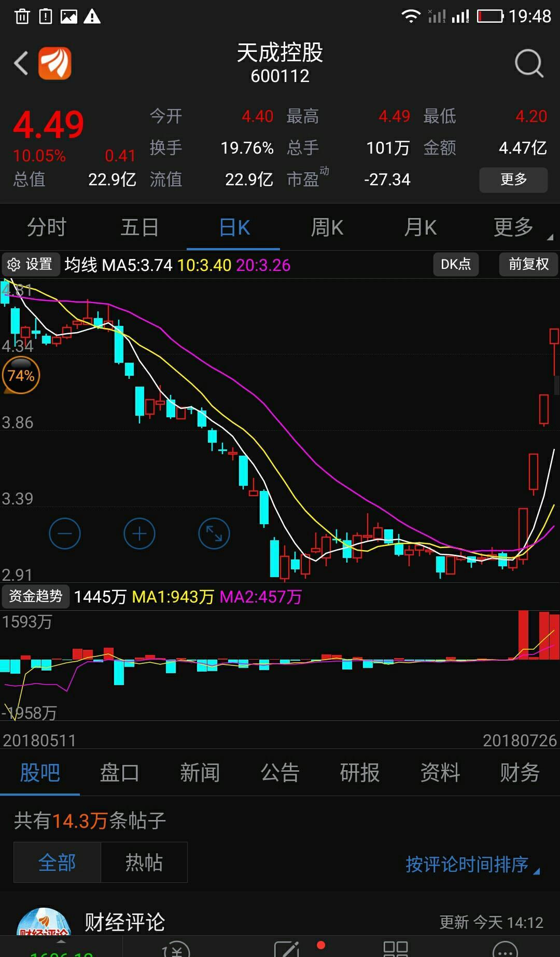The height and width of the screenshot is (957, 560).
Task: Tap the 更多 button beside quote data
Action: 513,180
